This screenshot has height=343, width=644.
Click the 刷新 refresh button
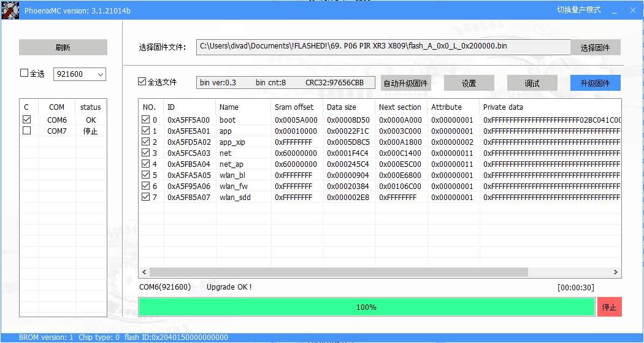63,47
